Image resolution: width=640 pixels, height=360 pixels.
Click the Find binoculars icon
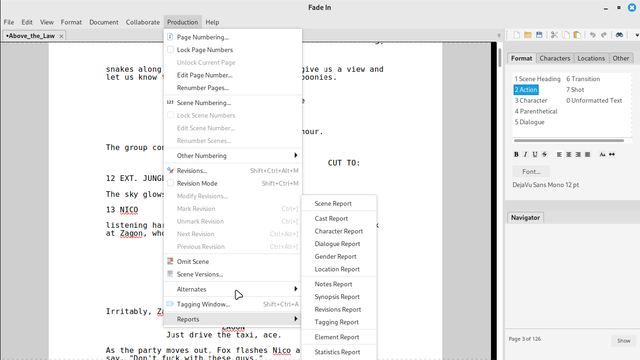[619, 35]
